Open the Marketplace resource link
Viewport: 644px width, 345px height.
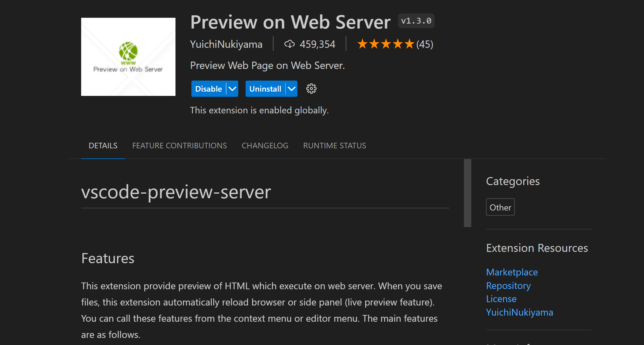point(512,272)
